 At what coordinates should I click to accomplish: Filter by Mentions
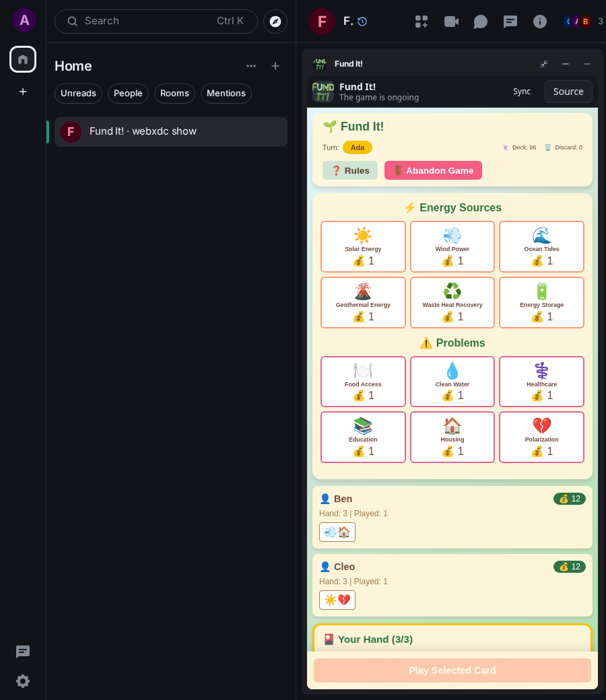(226, 94)
